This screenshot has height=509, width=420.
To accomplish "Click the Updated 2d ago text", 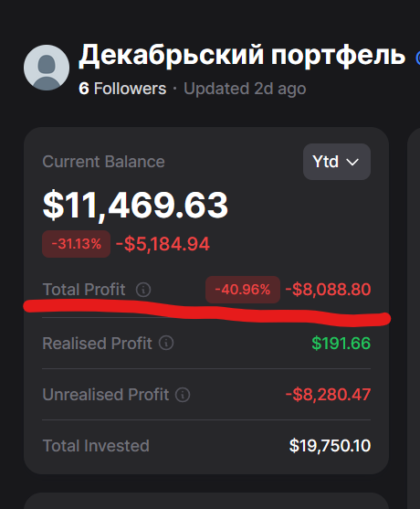I will coord(245,89).
